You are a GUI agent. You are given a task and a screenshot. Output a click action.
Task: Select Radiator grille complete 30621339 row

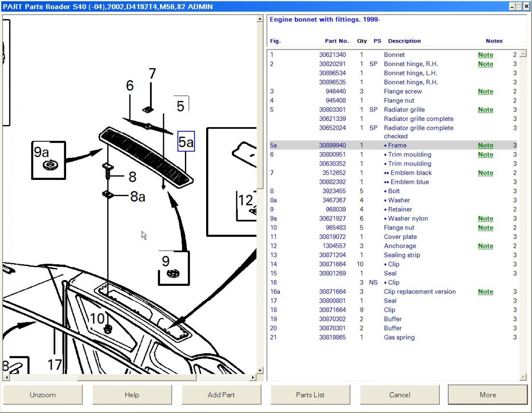(394, 119)
